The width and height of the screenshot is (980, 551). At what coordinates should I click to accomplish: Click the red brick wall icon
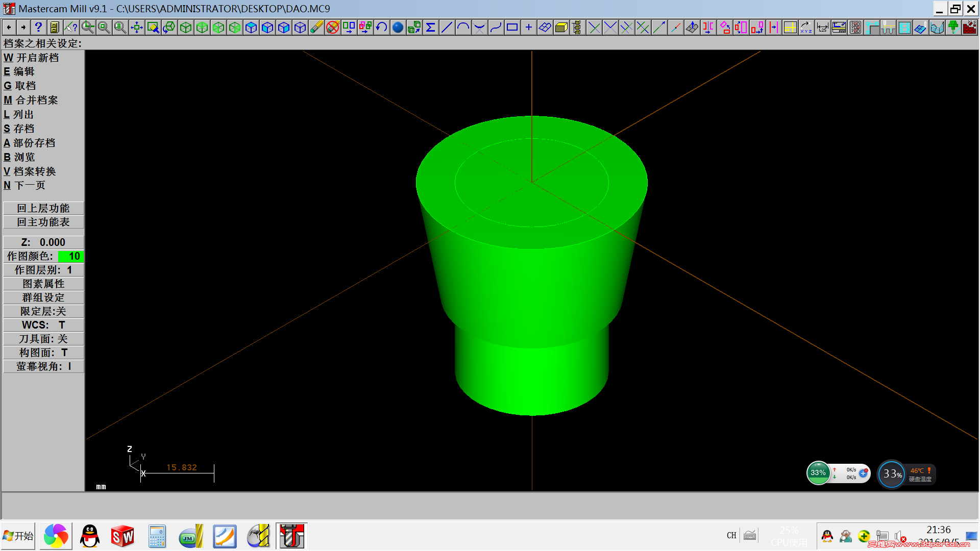(x=969, y=28)
